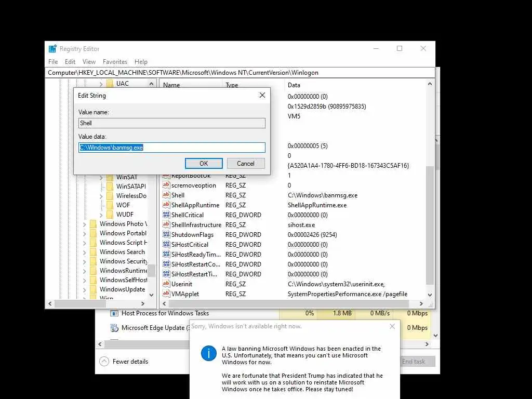Open the Favorites menu
Image resolution: width=532 pixels, height=399 pixels.
(115, 62)
